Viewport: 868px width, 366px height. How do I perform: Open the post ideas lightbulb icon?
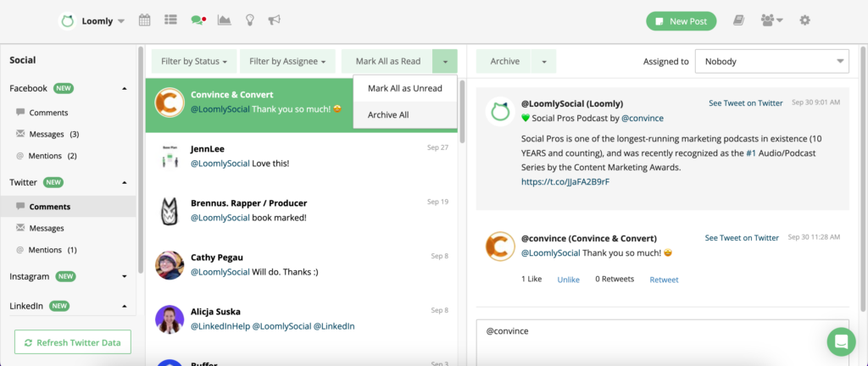(250, 20)
